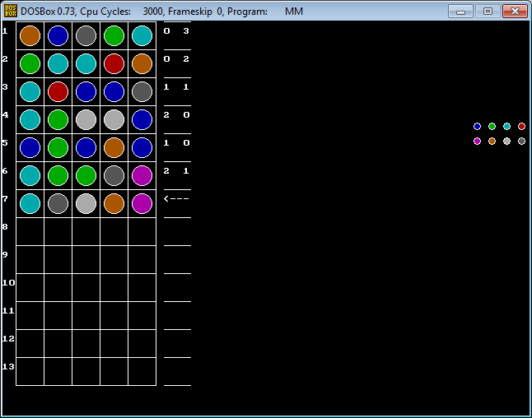Click the arrow marker beside row 7
The height and width of the screenshot is (418, 532).
[176, 199]
